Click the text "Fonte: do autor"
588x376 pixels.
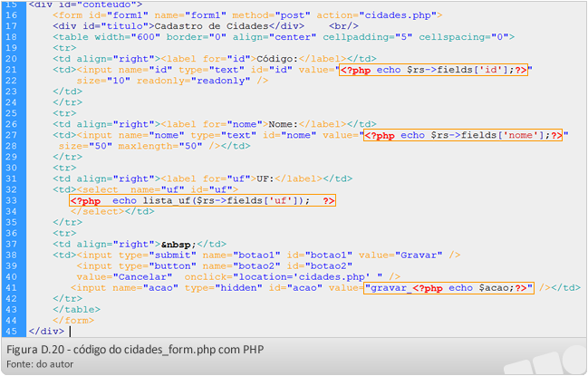pyautogui.click(x=40, y=364)
